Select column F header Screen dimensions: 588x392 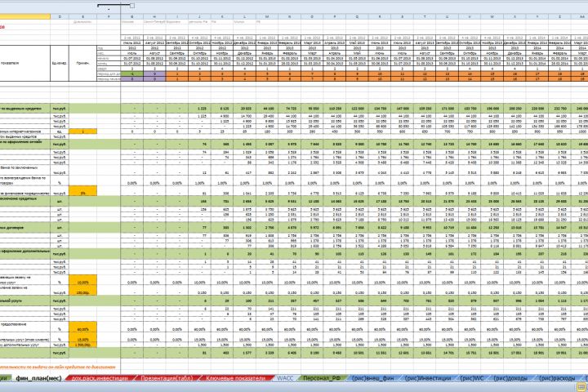coord(109,16)
